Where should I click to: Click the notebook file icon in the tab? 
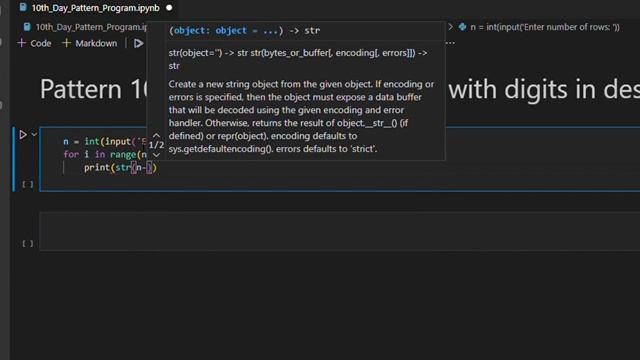pyautogui.click(x=23, y=7)
